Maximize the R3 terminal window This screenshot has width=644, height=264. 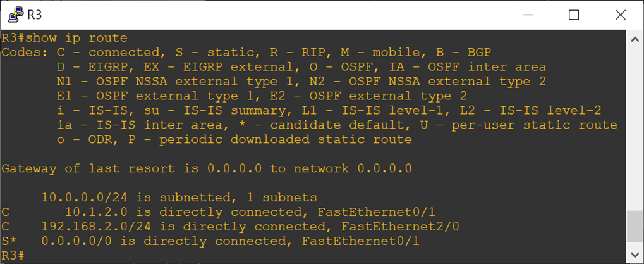tap(574, 15)
